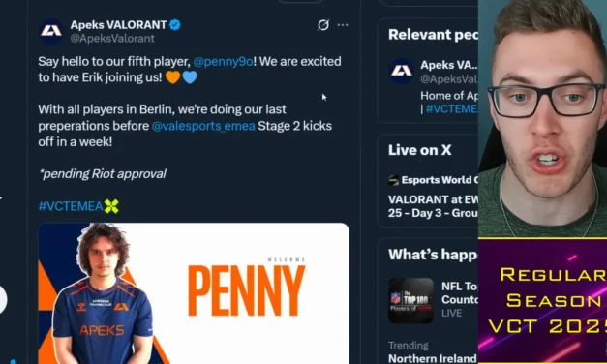Click the #VCTEMEA link in sidebar bio
Viewport: 607px width, 364px height.
[452, 109]
